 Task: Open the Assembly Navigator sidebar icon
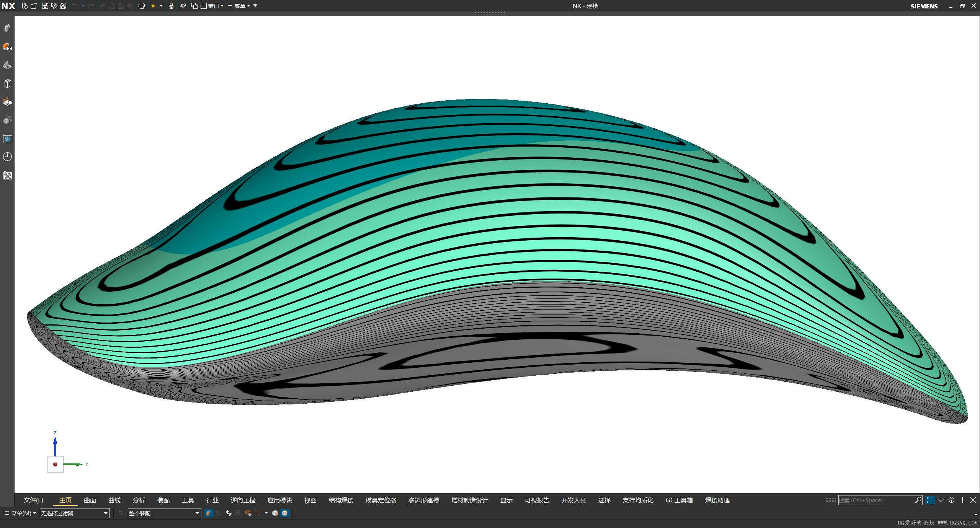[x=8, y=28]
